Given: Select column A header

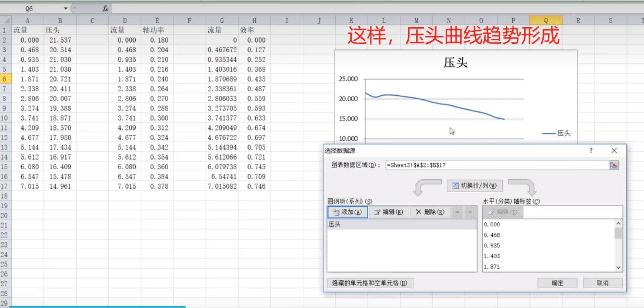Looking at the screenshot, I should (27, 21).
